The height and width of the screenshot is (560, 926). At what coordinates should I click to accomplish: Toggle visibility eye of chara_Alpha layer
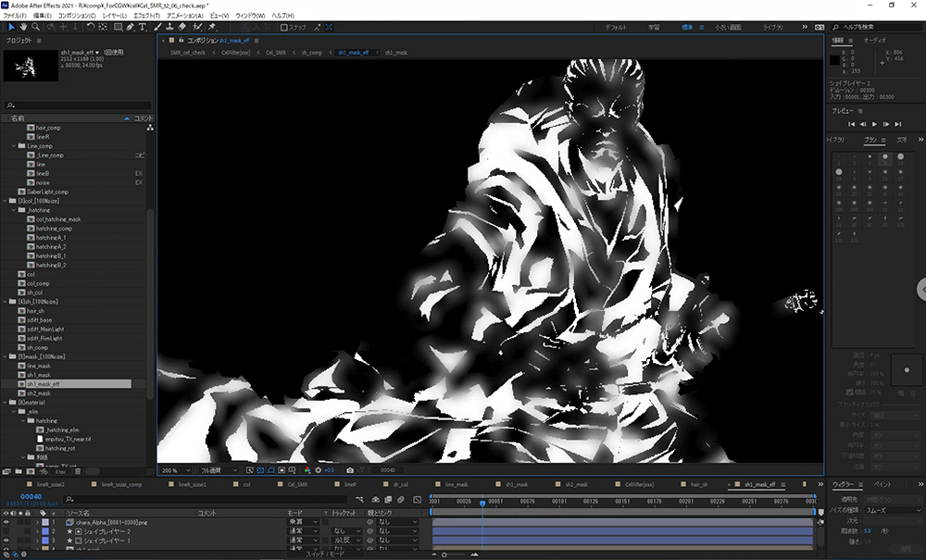(6, 522)
